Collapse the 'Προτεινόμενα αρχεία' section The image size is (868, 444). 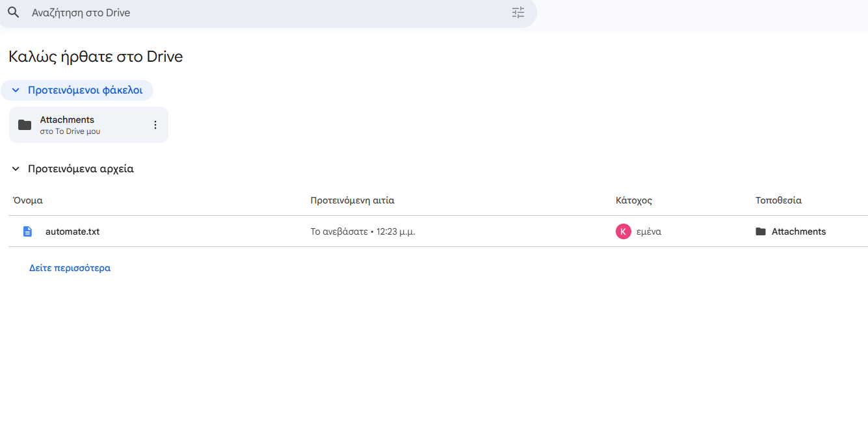(x=16, y=169)
